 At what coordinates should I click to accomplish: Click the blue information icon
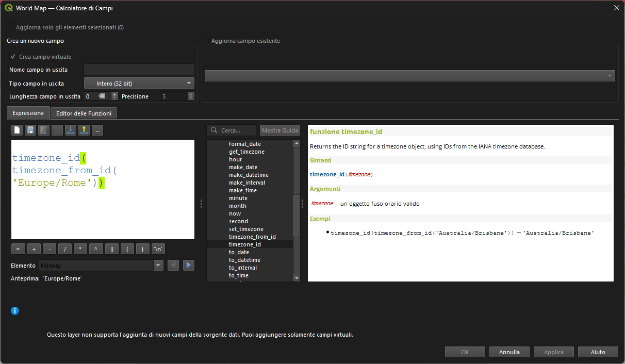15,311
